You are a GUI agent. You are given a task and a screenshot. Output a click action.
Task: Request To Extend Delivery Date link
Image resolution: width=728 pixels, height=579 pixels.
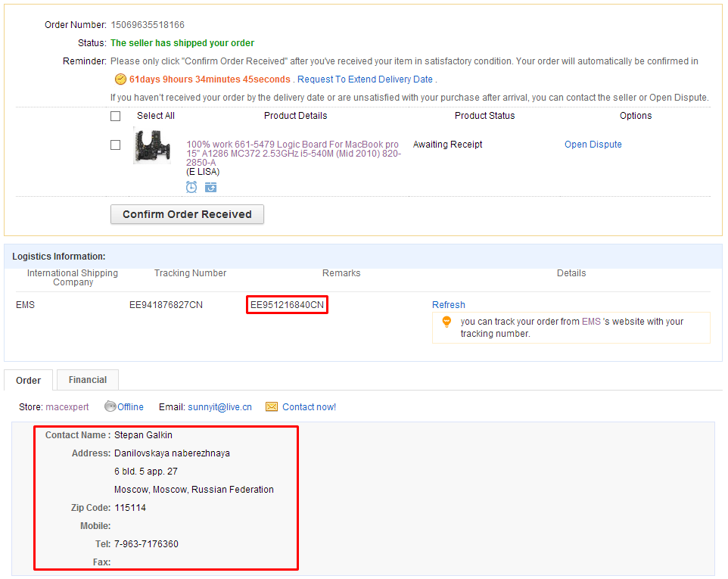point(365,79)
